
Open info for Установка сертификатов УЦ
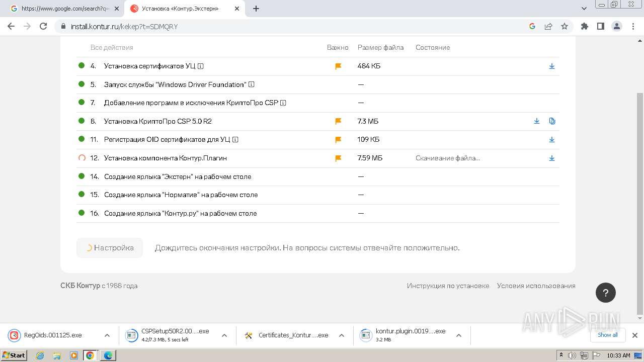click(x=201, y=66)
